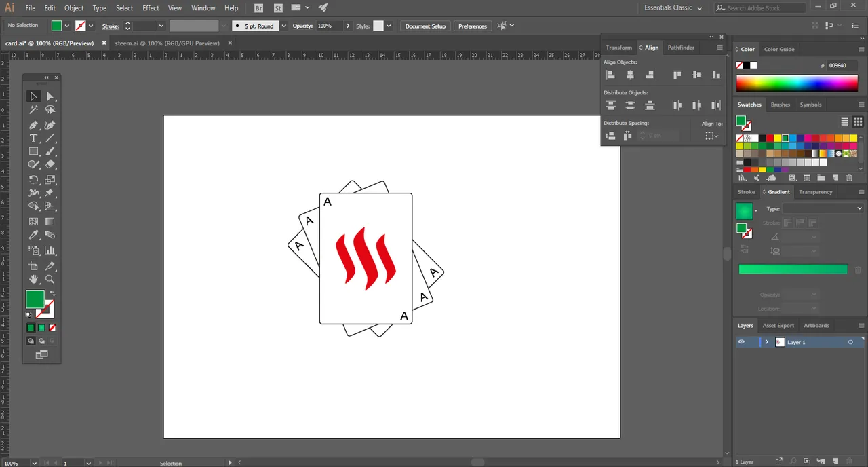Switch to the Pathfinder tab

click(x=681, y=48)
